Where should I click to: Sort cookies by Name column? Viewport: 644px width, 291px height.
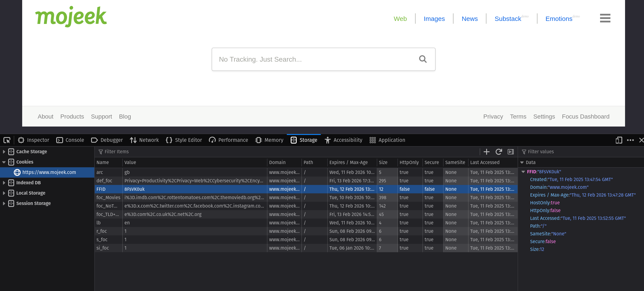tap(109, 162)
